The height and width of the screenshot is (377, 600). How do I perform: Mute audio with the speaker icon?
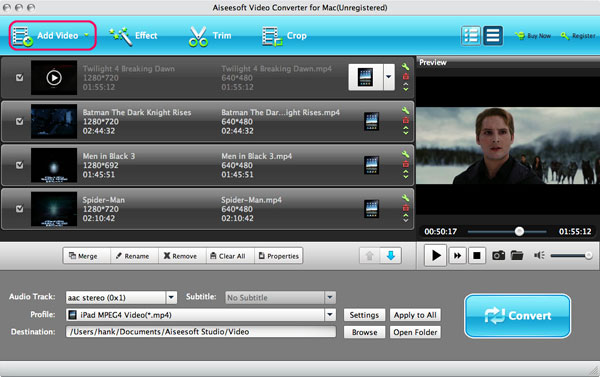539,255
